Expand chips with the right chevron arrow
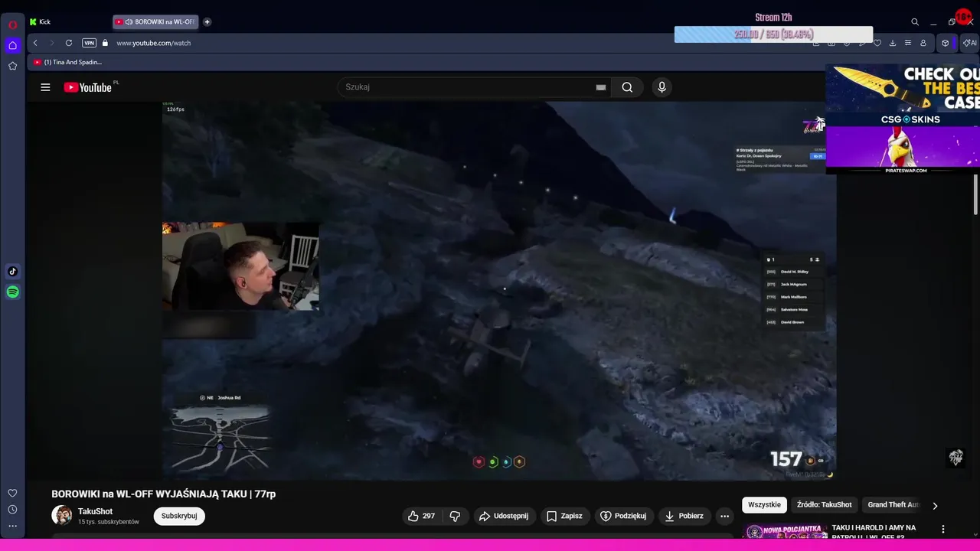 (935, 505)
